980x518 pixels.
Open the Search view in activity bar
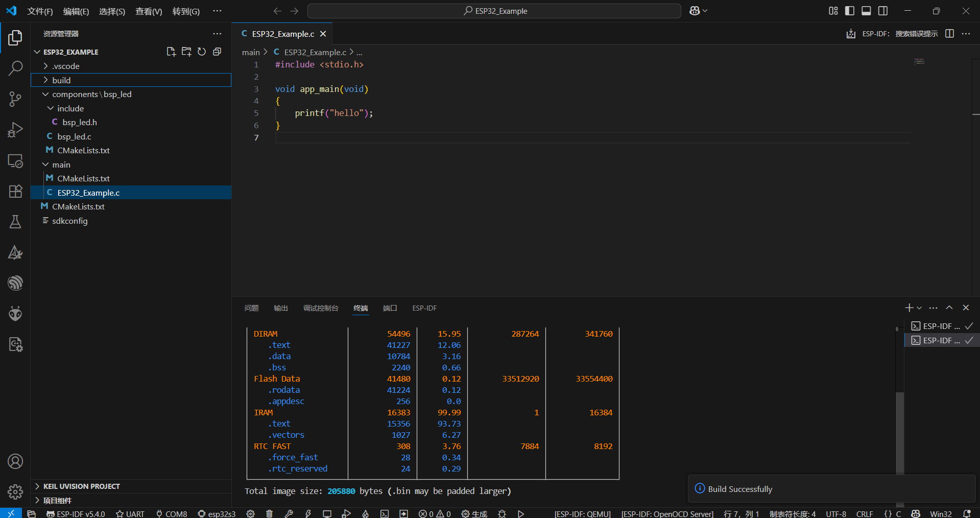pos(15,68)
